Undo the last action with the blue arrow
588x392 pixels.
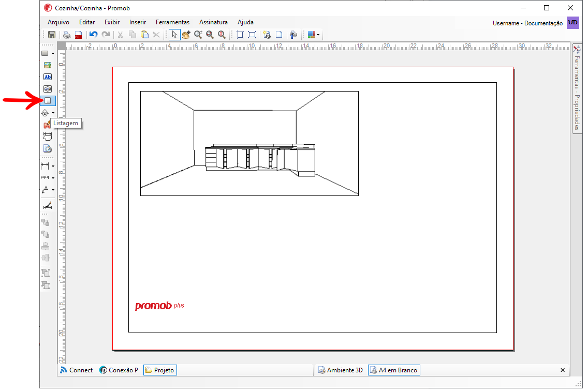93,35
